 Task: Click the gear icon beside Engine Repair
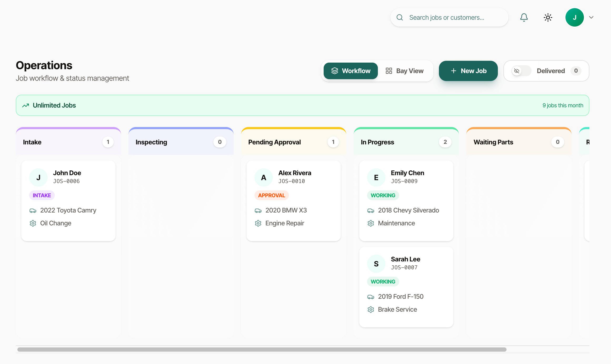click(258, 223)
